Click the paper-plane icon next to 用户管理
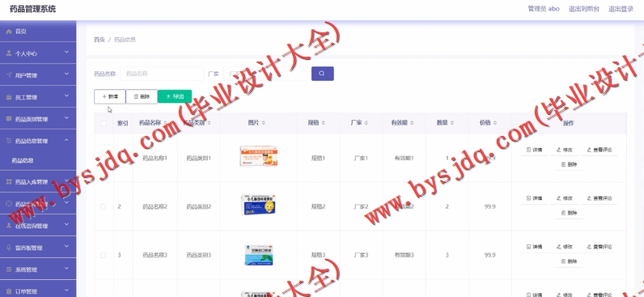This screenshot has width=644, height=297. [x=9, y=75]
